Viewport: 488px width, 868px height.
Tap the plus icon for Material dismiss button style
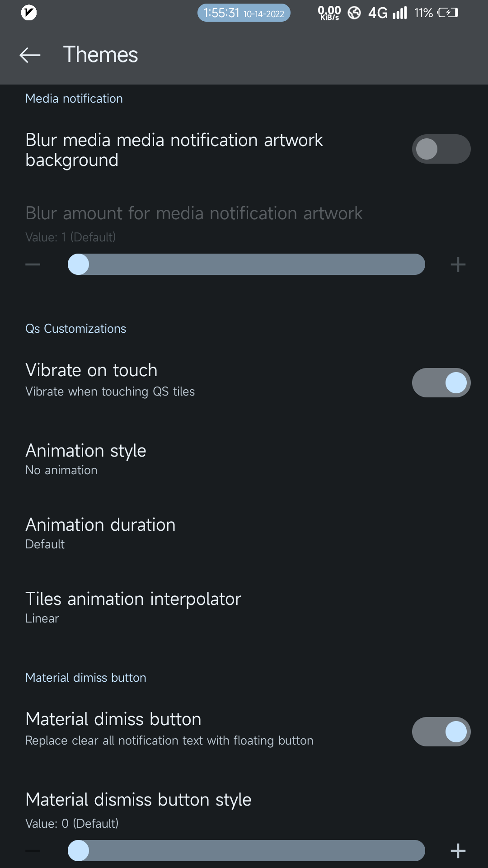(458, 850)
